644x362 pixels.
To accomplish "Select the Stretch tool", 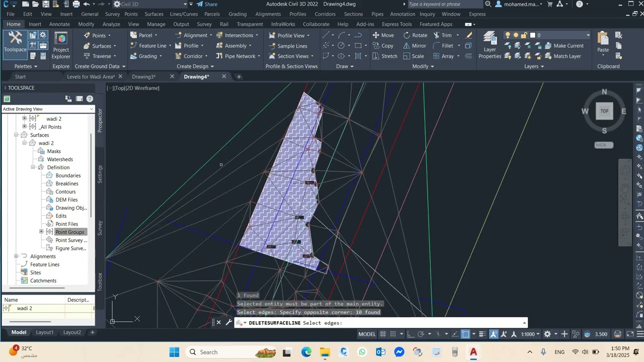I will tap(384, 56).
